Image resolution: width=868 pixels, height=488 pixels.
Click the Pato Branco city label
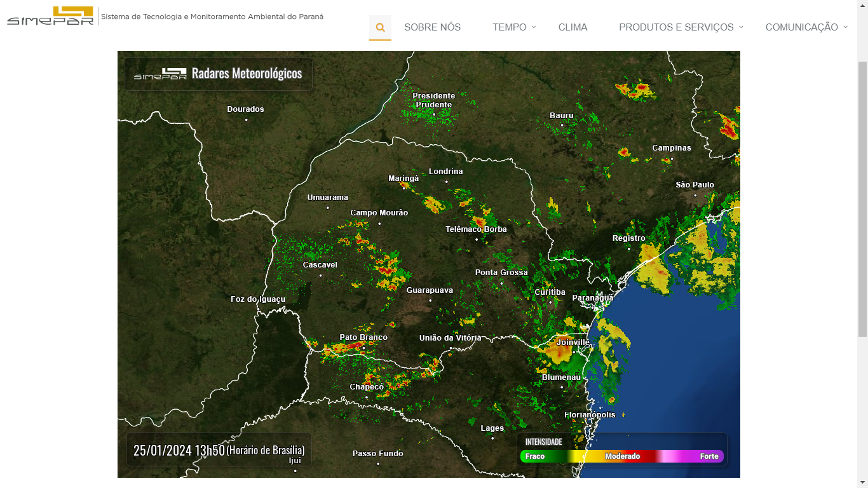point(363,337)
